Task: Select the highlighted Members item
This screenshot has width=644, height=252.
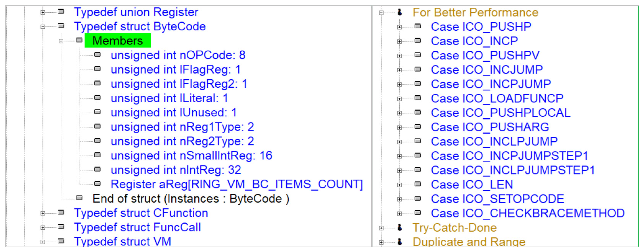Action: pos(117,41)
